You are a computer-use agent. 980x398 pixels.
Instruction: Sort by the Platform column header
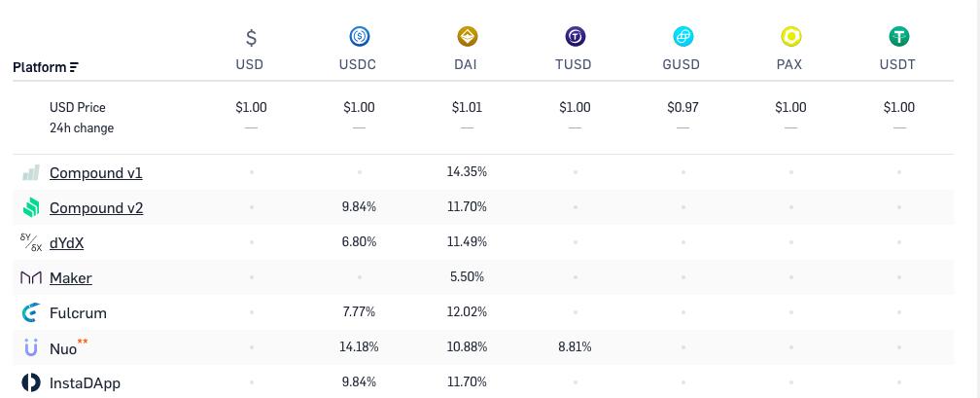tap(46, 67)
